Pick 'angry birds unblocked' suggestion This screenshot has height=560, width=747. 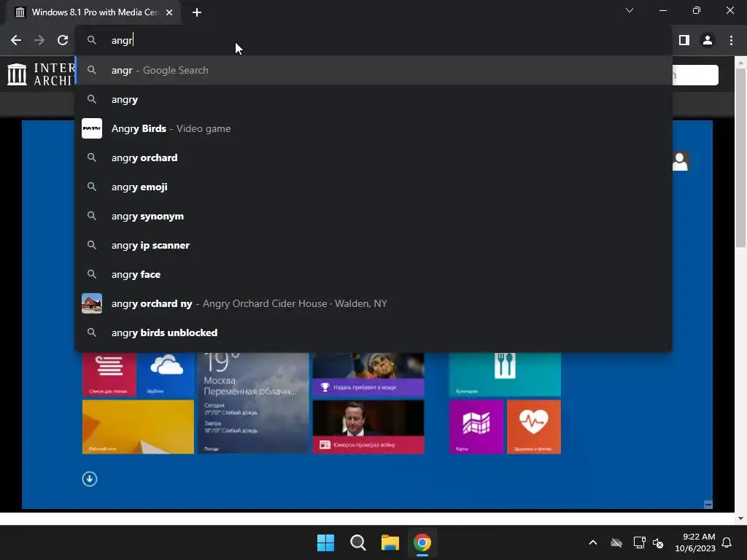[373, 332]
